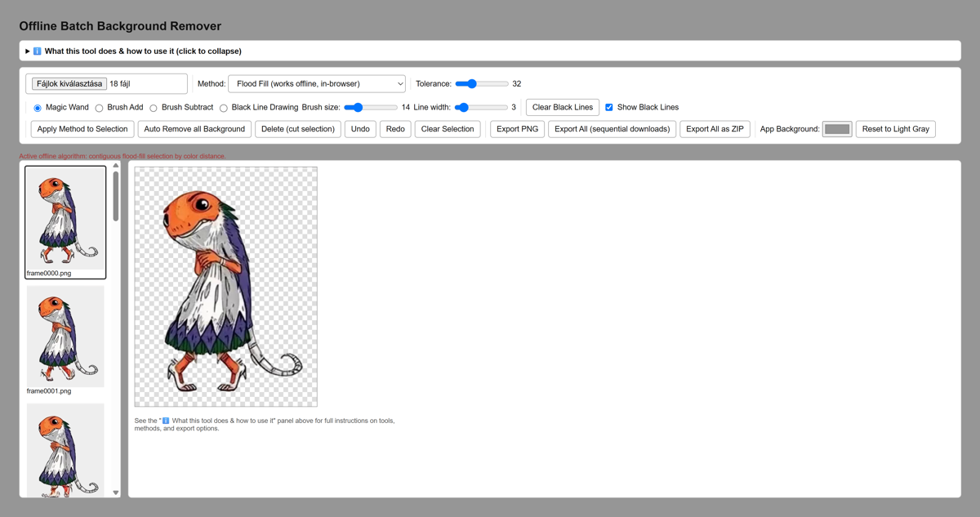
Task: Click the blue info icon in help panel header
Action: pos(38,51)
